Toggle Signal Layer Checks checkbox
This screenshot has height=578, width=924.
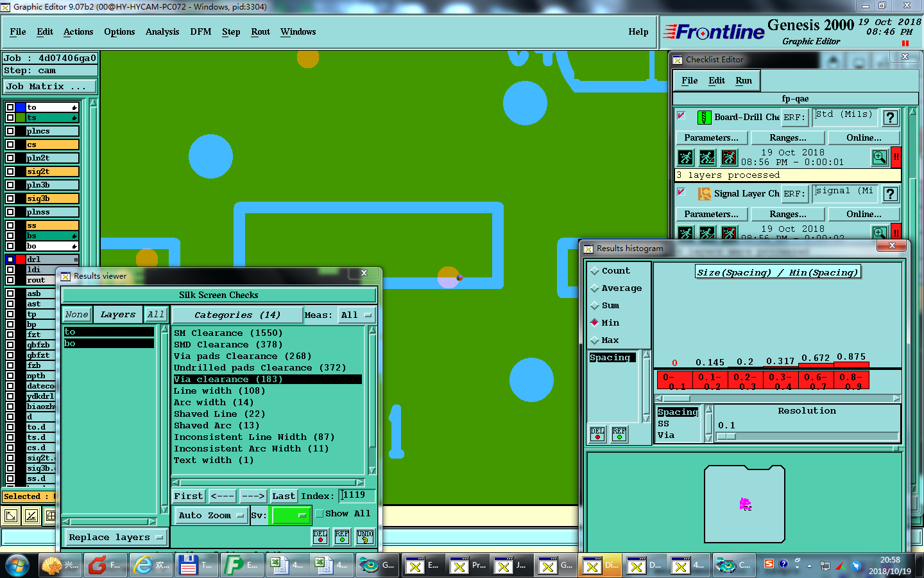tap(681, 192)
